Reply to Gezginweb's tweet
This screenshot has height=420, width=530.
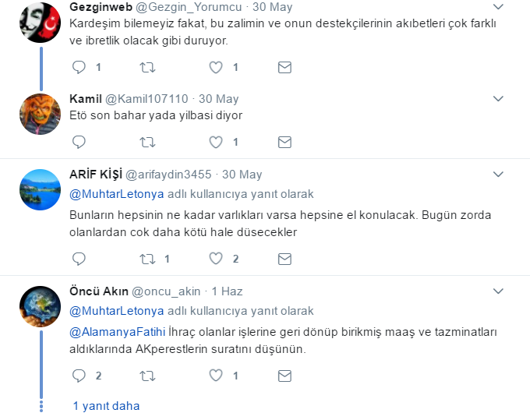click(79, 67)
